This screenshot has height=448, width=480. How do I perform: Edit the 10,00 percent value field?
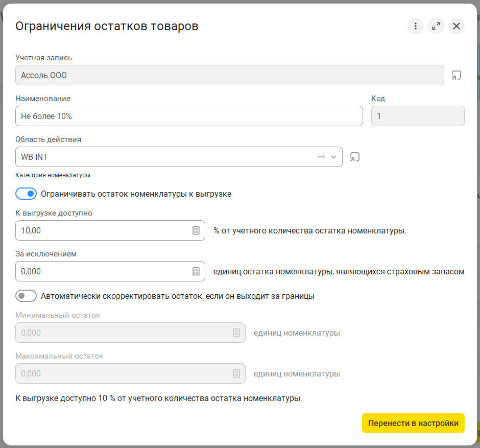(x=110, y=230)
